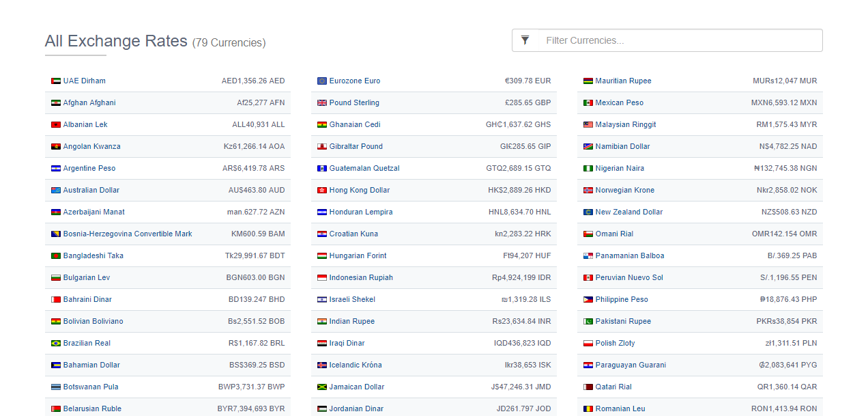Click the value MXN6,593.12 MXN
The height and width of the screenshot is (416, 868).
point(784,102)
